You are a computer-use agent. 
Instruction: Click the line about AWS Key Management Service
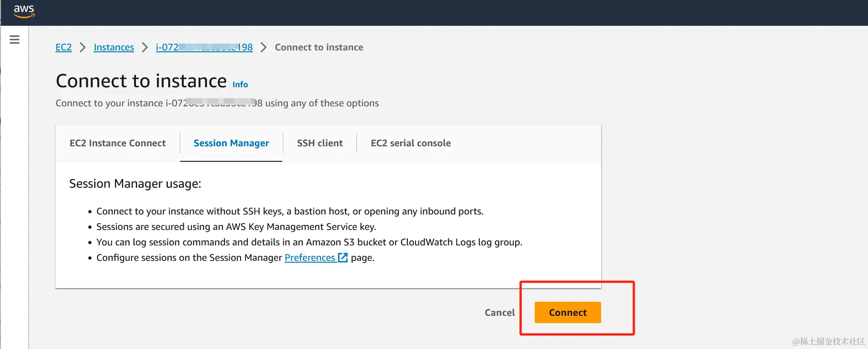click(236, 227)
